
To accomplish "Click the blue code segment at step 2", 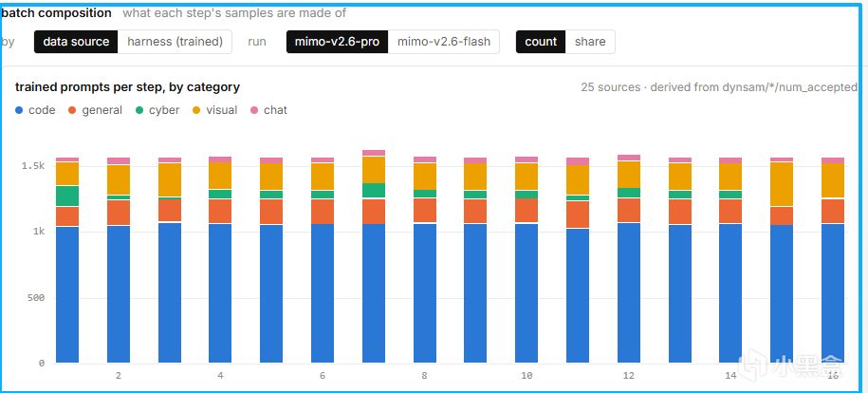I will point(119,294).
